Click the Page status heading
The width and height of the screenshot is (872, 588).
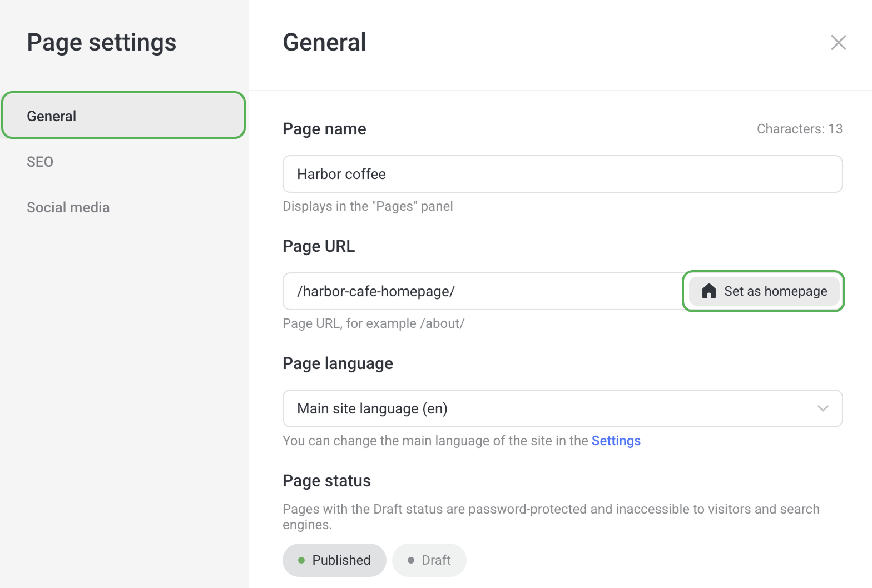click(x=326, y=481)
